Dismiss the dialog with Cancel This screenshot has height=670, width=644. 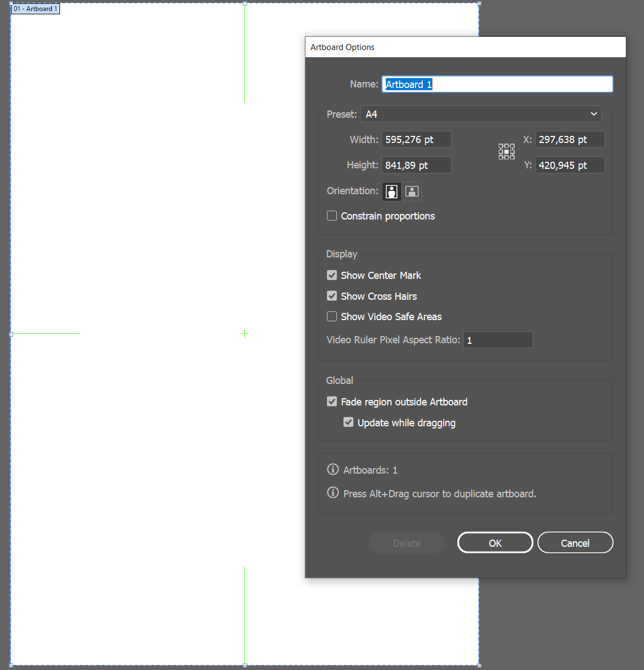(575, 542)
